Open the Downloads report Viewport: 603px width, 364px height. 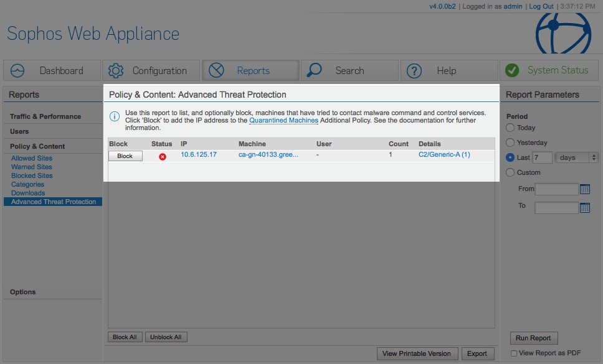(x=28, y=193)
